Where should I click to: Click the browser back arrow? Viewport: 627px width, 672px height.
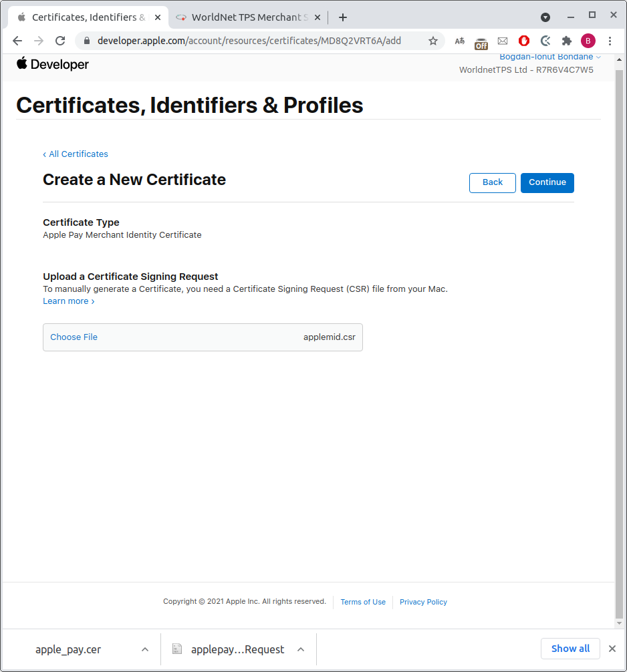pos(17,41)
